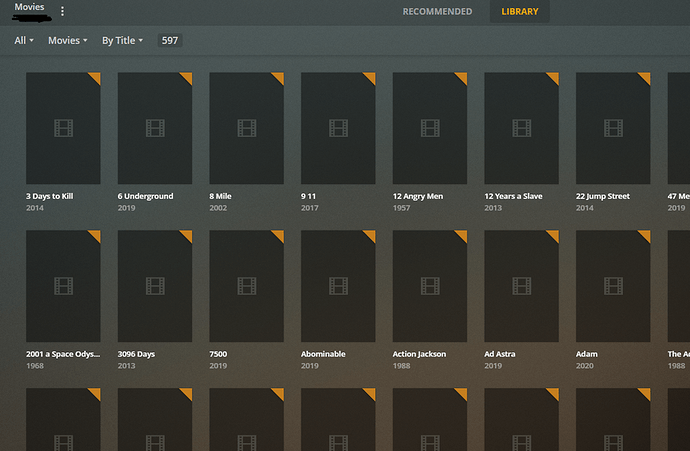Click the unwatched corner flag on 6 Underground
Screen dimensions: 690x451
[187, 77]
